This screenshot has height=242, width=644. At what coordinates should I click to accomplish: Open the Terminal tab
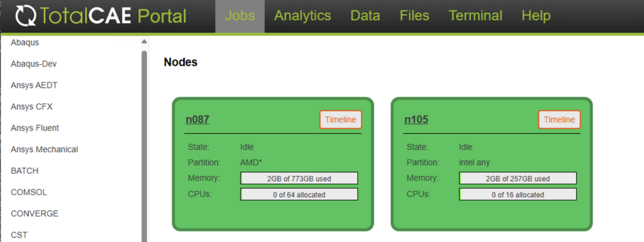point(475,16)
